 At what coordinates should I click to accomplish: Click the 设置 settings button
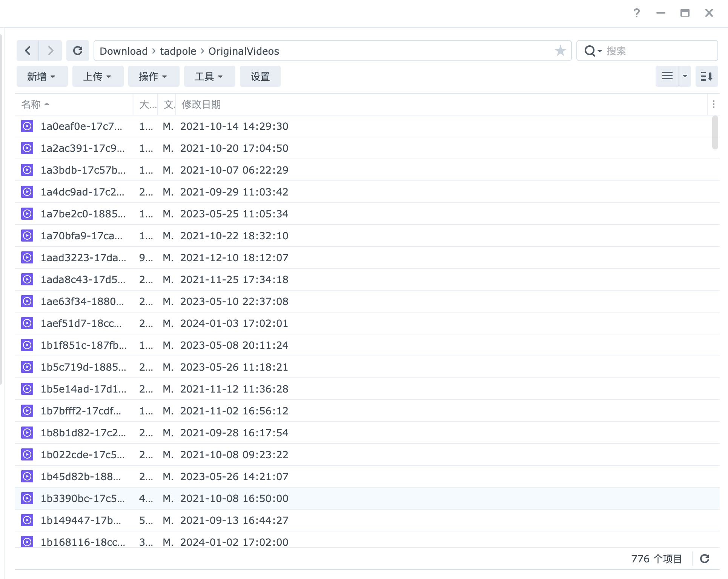[x=260, y=76]
